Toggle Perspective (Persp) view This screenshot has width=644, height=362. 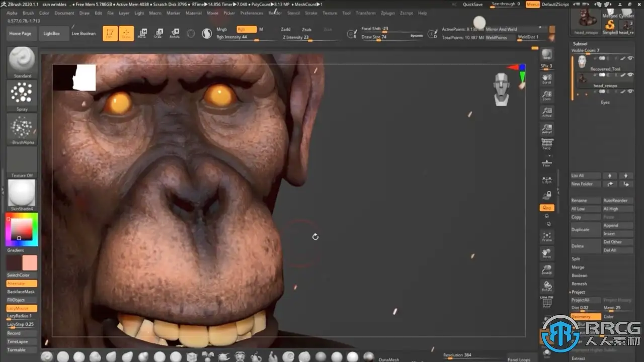(546, 144)
